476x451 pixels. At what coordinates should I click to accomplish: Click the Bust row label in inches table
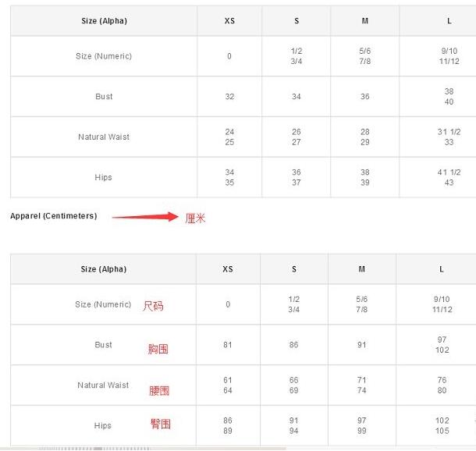(104, 97)
